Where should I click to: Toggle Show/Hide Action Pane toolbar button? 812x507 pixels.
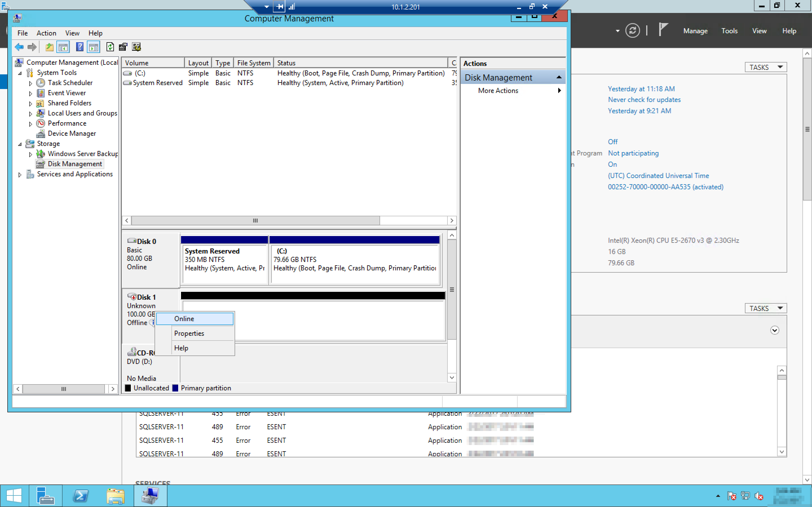[x=94, y=47]
